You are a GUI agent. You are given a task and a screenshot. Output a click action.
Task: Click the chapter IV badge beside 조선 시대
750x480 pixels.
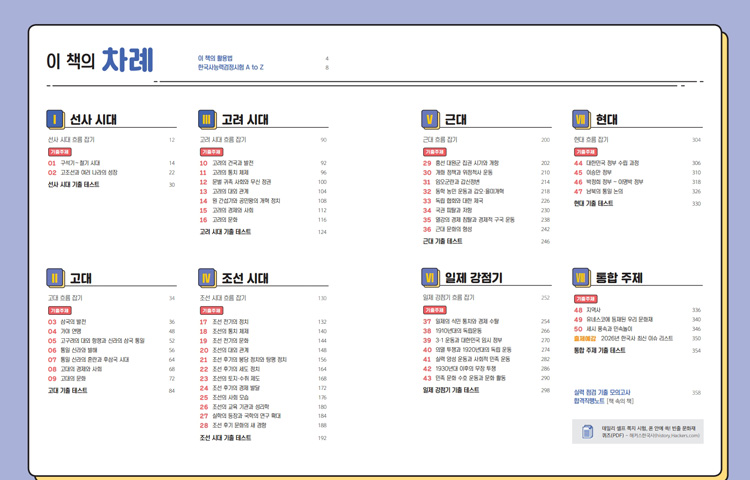pos(207,277)
